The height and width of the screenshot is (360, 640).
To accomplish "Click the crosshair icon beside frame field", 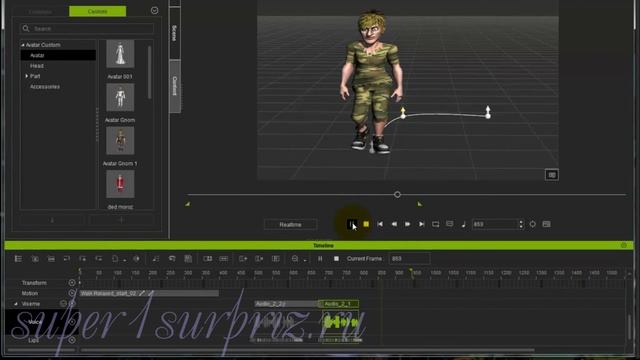I will tap(533, 224).
